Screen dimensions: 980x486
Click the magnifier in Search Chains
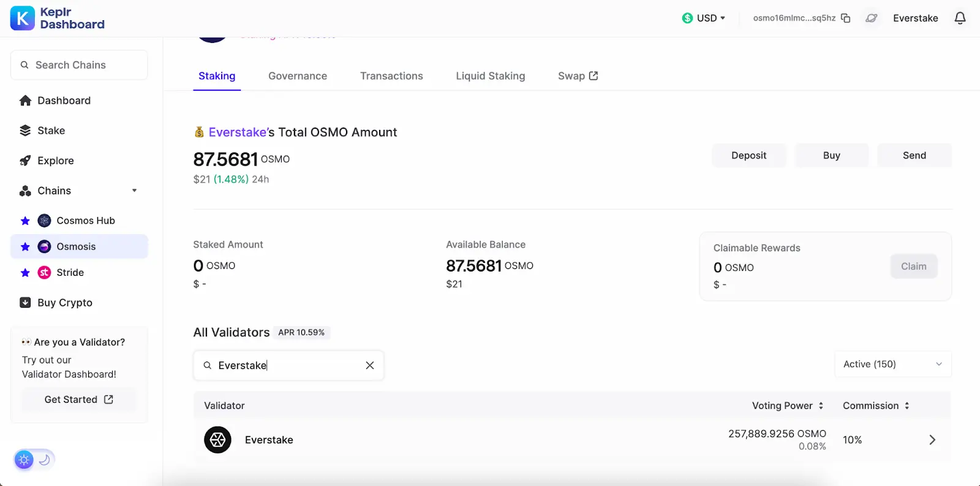24,65
